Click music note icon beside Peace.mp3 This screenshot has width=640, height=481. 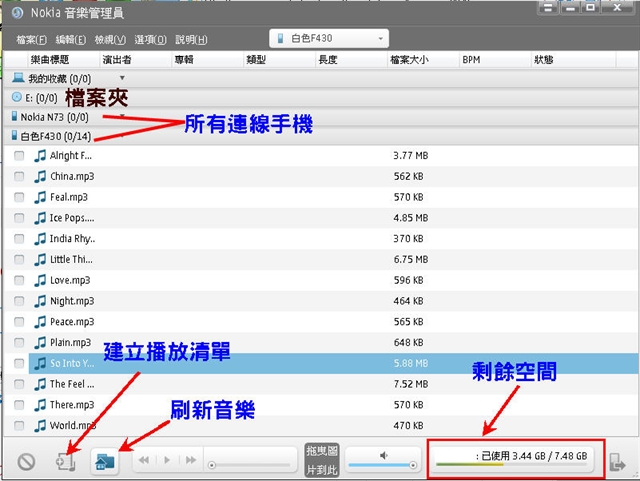point(40,322)
